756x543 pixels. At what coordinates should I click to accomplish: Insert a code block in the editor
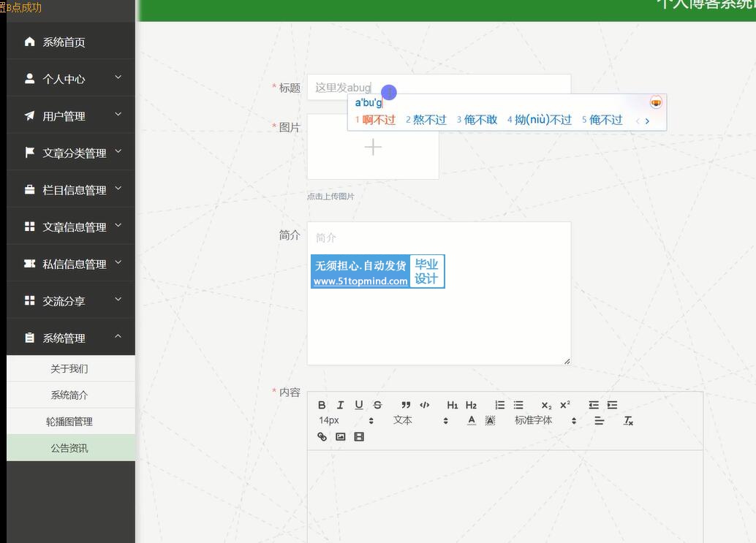coord(425,405)
